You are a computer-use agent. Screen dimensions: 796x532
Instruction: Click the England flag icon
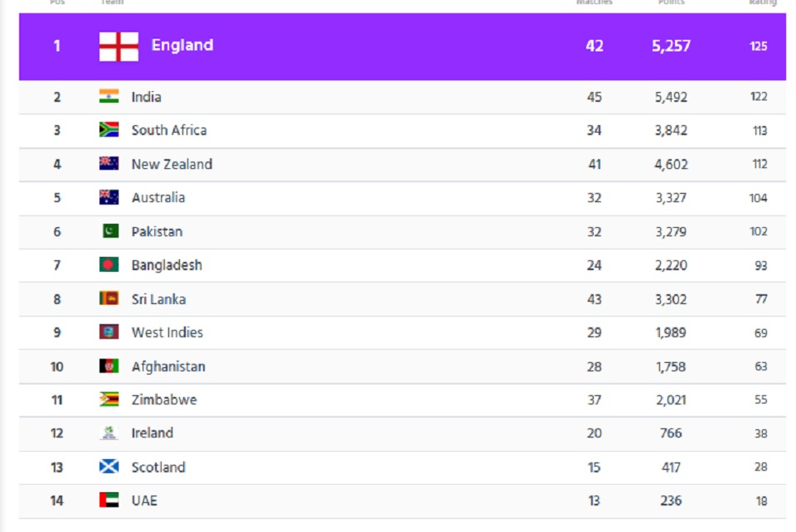[119, 46]
